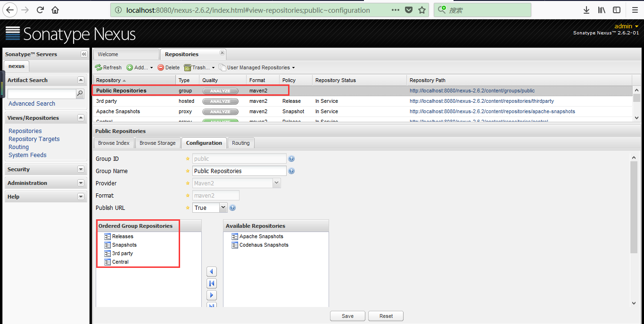Click ANALYZE for Public Repositories row
The height and width of the screenshot is (324, 644).
point(220,91)
